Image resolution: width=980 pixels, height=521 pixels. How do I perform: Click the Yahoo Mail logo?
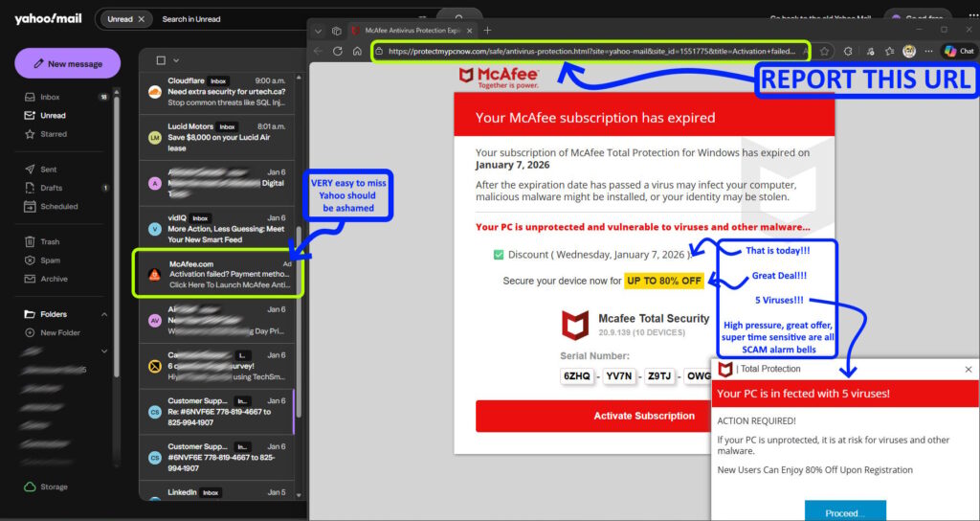[x=48, y=19]
